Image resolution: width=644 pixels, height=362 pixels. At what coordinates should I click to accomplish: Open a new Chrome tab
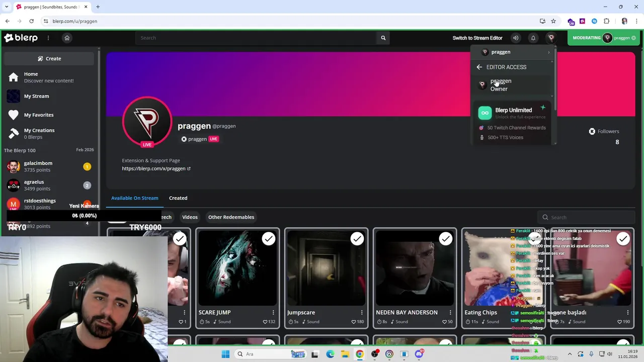tap(98, 7)
